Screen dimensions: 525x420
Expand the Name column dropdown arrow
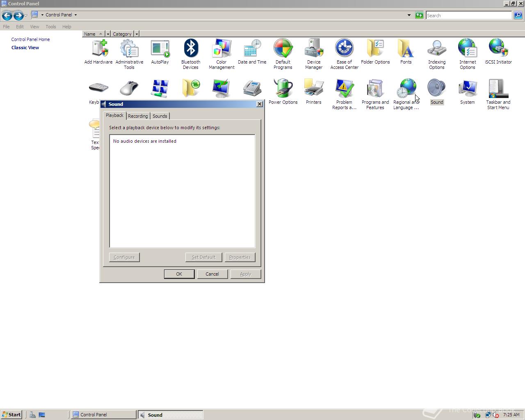click(108, 34)
